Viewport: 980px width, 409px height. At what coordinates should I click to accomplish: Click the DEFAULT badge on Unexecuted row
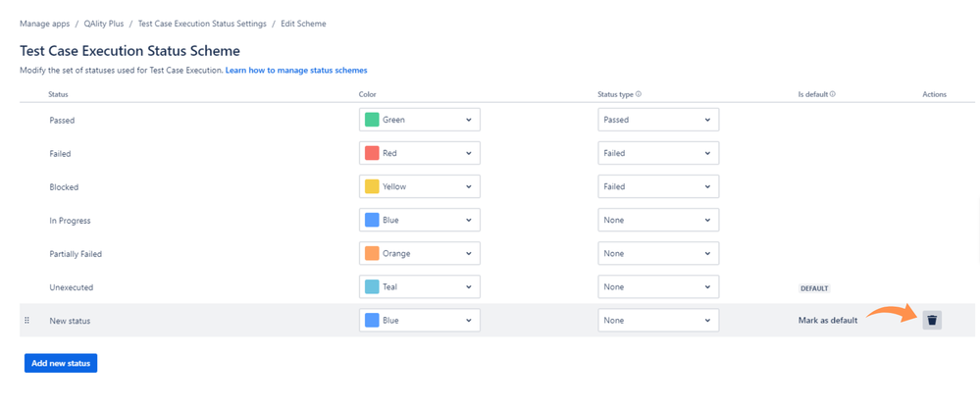pyautogui.click(x=814, y=288)
